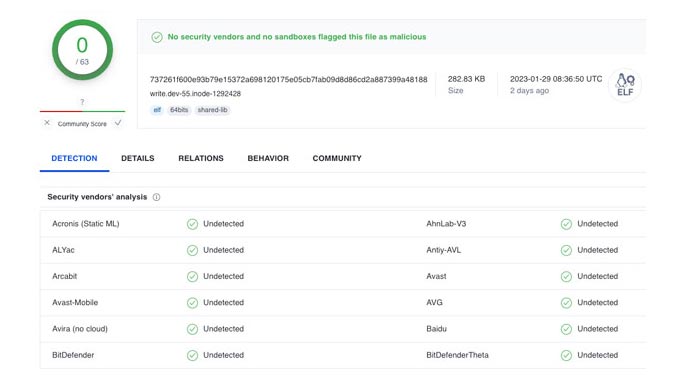
Task: Click the Security vendors' analysis heading
Action: 97,197
